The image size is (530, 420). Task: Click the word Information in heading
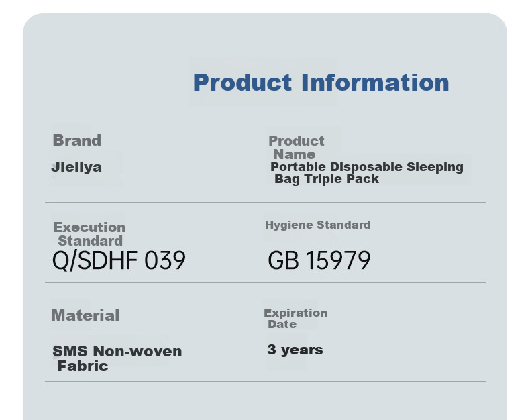(375, 83)
